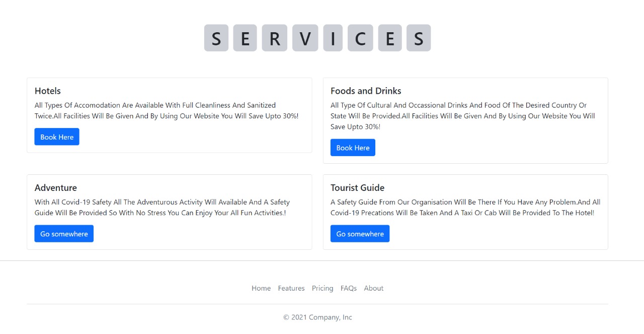This screenshot has height=334, width=644.
Task: Click the I letter tile in heading
Action: point(333,38)
